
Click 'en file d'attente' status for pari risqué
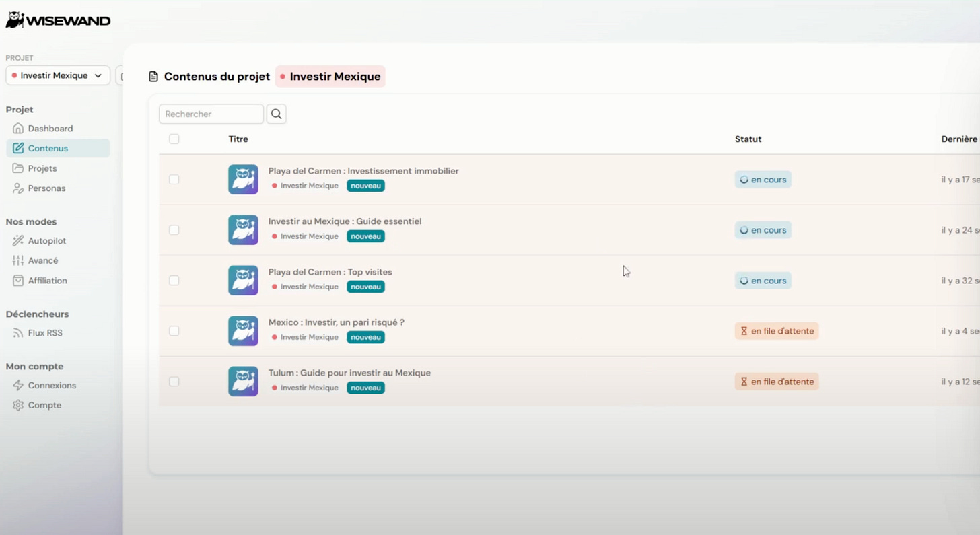[x=777, y=331]
